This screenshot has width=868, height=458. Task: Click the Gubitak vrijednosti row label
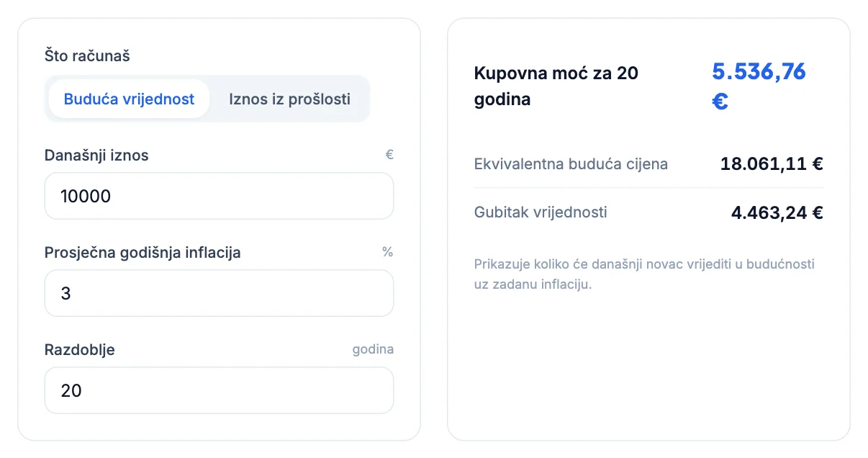[x=541, y=212]
